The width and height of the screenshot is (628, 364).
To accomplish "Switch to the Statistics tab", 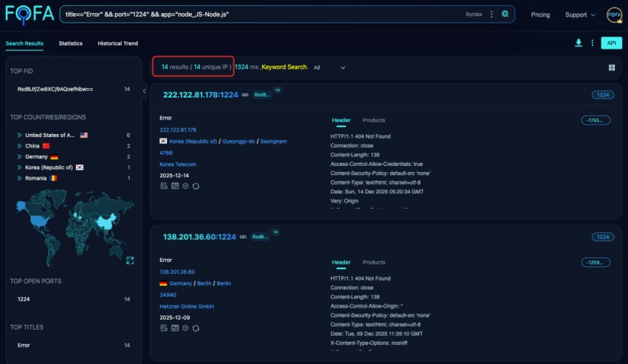I will click(x=70, y=43).
